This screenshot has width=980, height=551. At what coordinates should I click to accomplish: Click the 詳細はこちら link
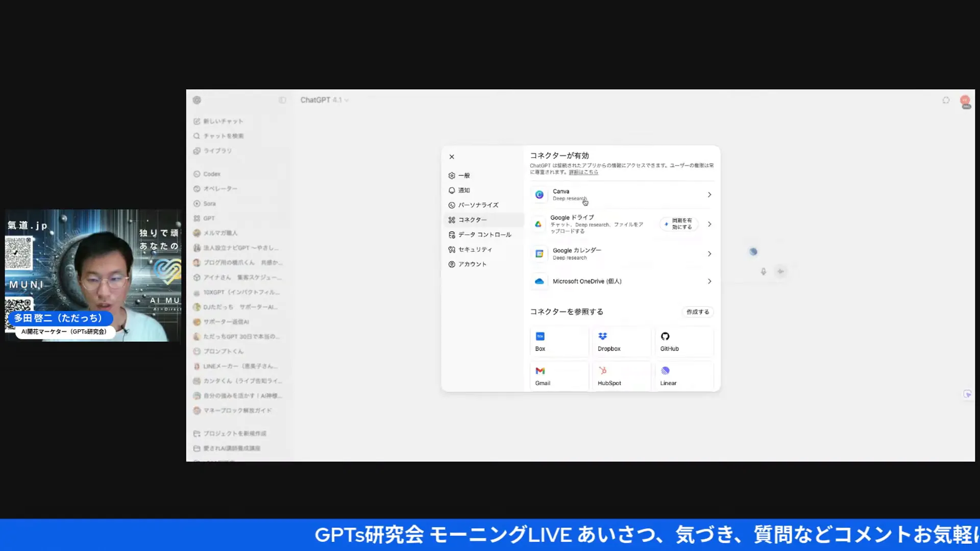coord(583,172)
